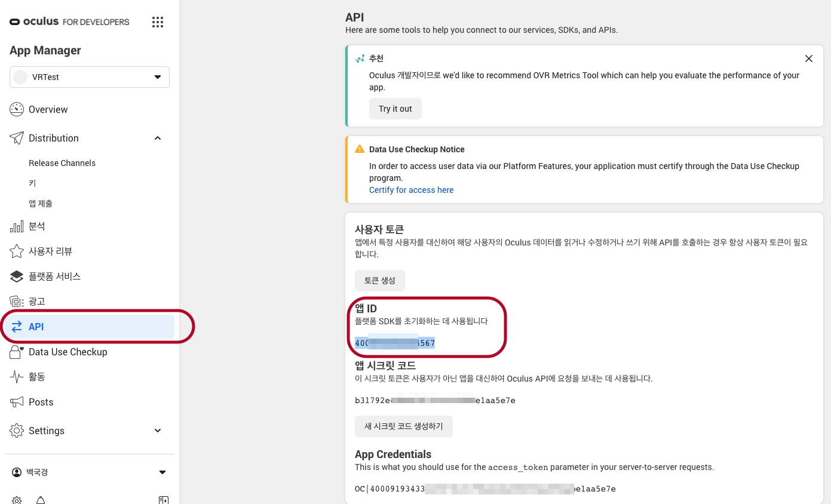Click the 활동 pulse icon
Viewport: 831px width, 504px height.
click(x=17, y=377)
